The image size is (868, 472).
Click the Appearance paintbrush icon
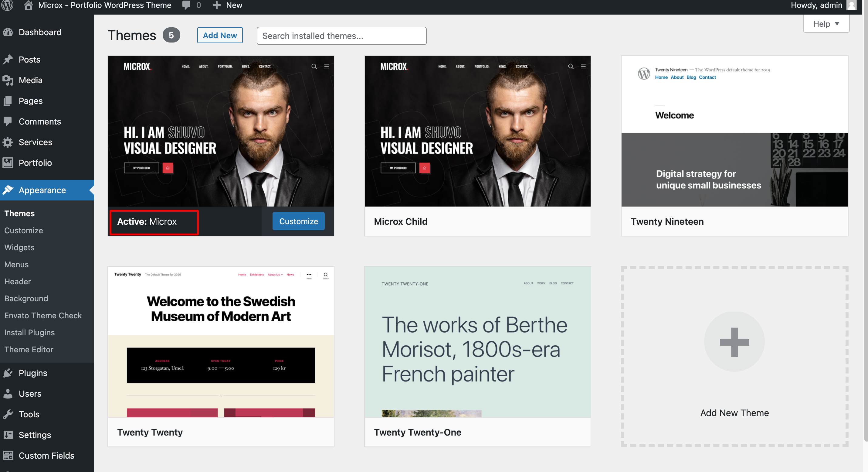(x=8, y=190)
